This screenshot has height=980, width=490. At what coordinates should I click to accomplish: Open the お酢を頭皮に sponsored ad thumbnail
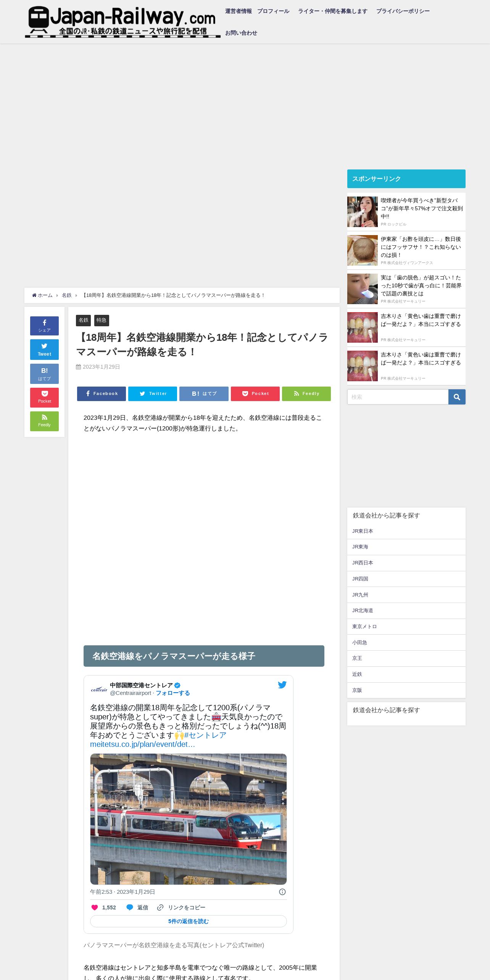(x=363, y=250)
